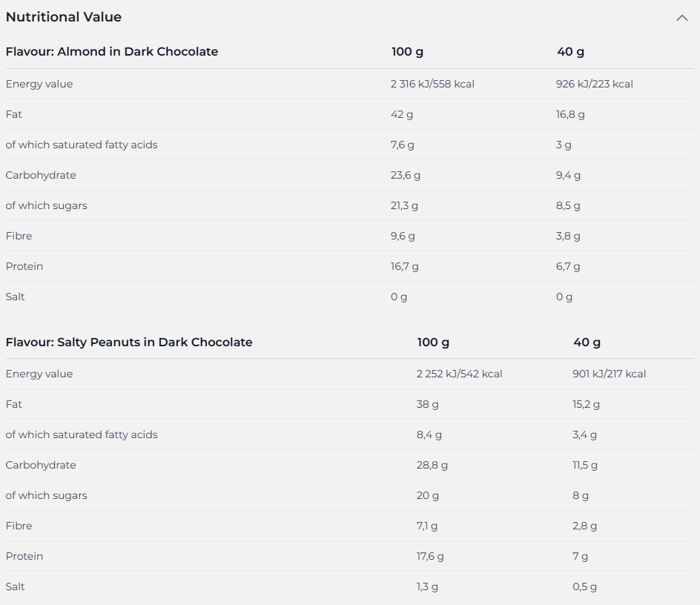Select the Salty Peanuts in Dark Chocolate header
The image size is (700, 605).
click(128, 342)
